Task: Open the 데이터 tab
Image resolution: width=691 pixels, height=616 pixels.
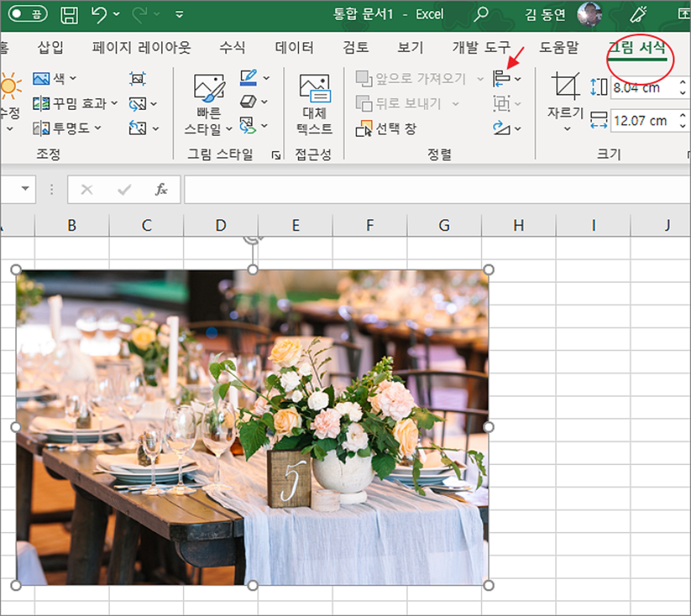Action: tap(295, 48)
